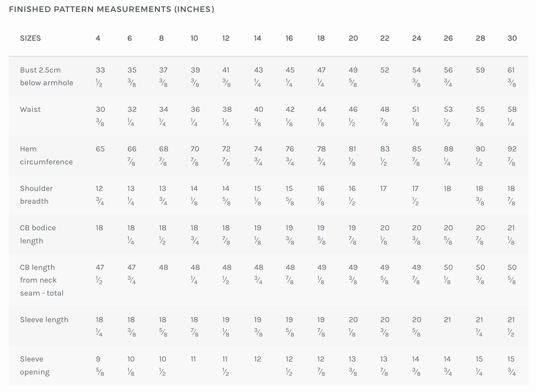Select the size 8 CB length value 48
The height and width of the screenshot is (392, 536).
[x=164, y=267]
